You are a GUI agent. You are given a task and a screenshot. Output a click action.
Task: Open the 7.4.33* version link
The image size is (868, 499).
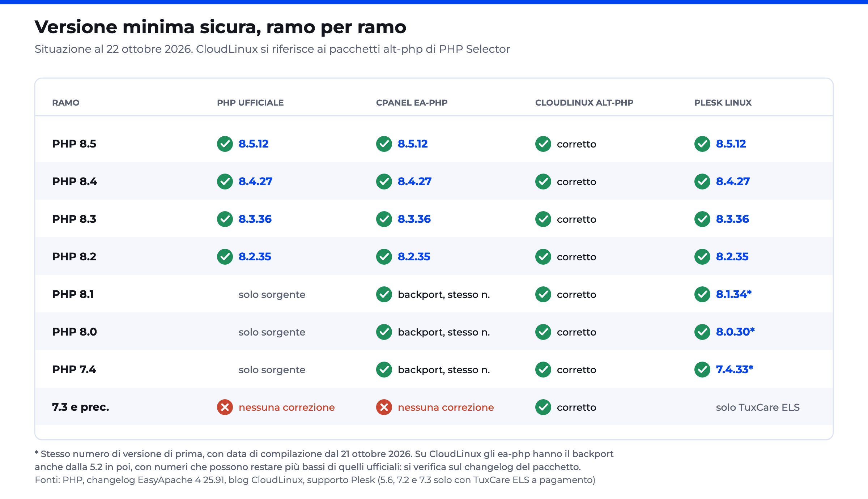(735, 370)
